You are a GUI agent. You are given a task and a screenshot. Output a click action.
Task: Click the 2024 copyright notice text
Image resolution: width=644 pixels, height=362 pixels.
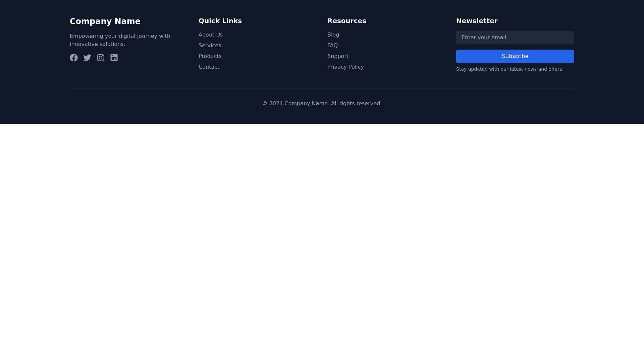coord(322,104)
